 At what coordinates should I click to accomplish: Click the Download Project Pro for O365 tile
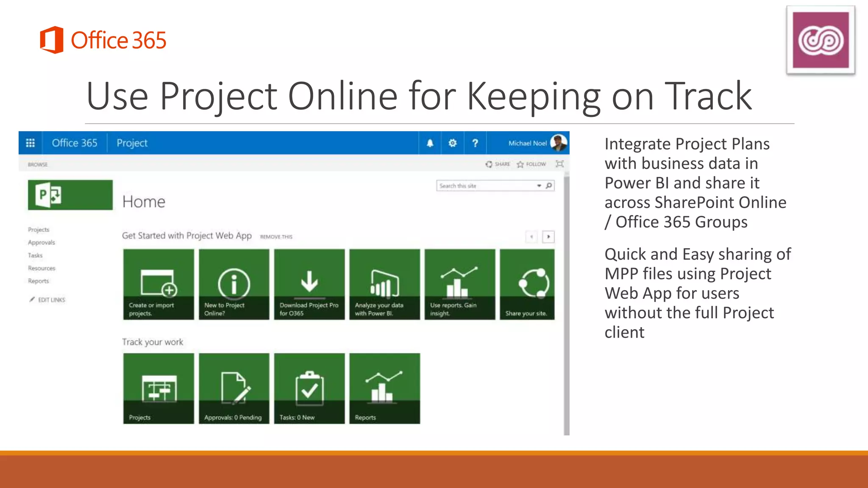pos(309,284)
